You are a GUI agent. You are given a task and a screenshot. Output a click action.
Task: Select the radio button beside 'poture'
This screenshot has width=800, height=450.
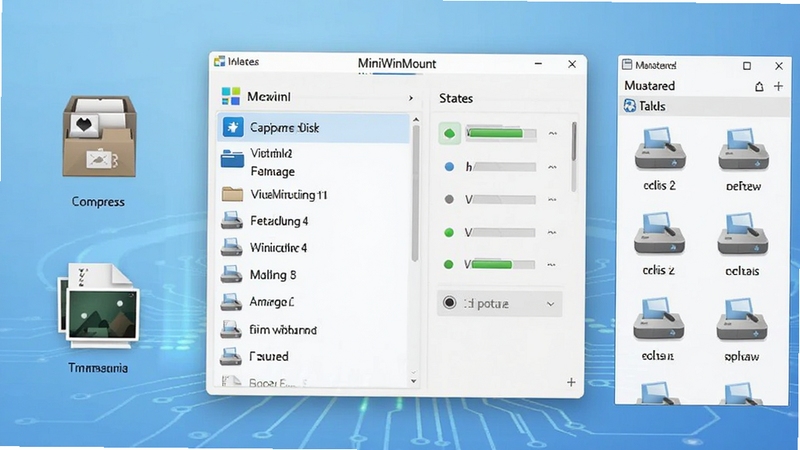pyautogui.click(x=449, y=303)
